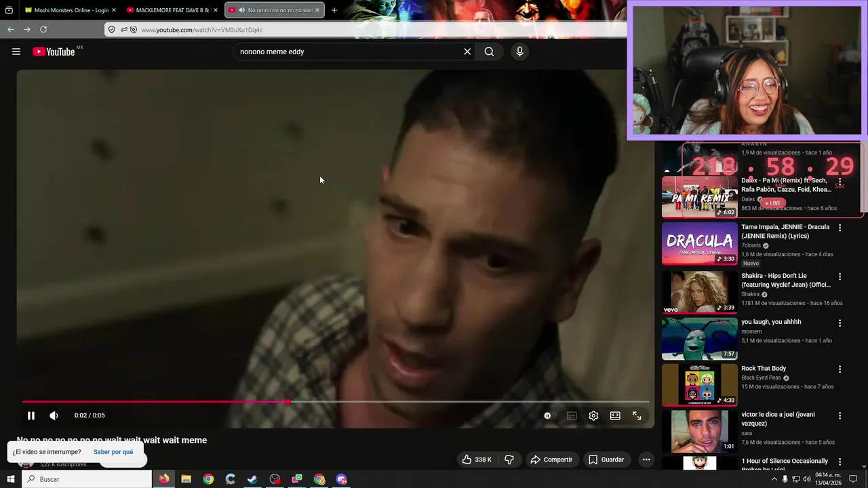Image resolution: width=868 pixels, height=488 pixels.
Task: Click the Compartir share button
Action: (x=551, y=460)
